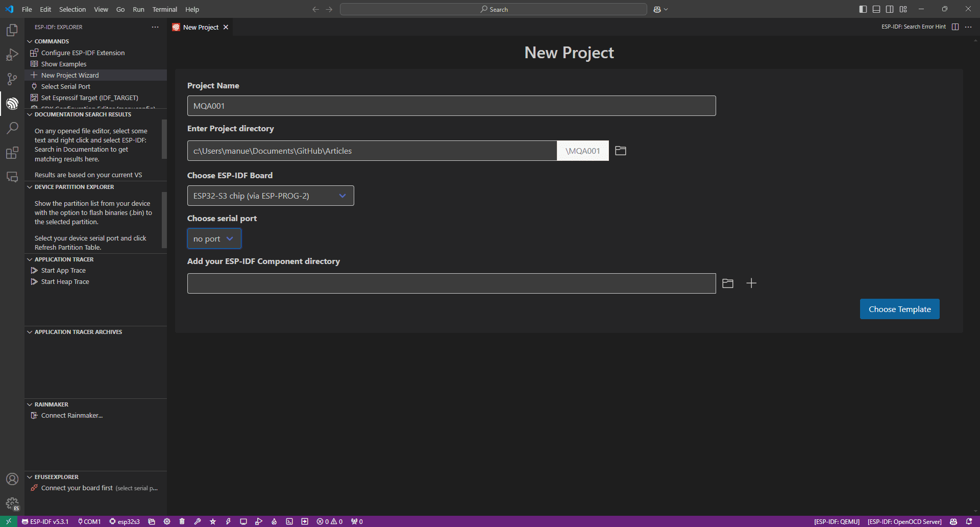Image resolution: width=980 pixels, height=527 pixels.
Task: Click the component directory input field
Action: [451, 283]
